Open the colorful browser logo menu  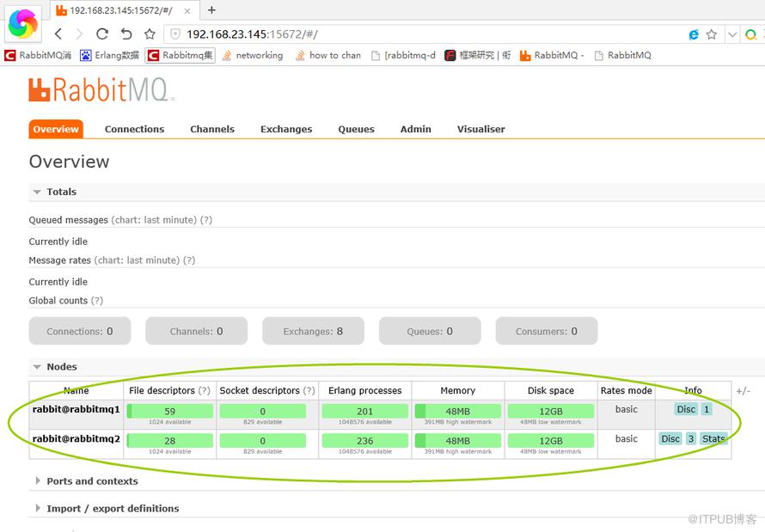[22, 23]
